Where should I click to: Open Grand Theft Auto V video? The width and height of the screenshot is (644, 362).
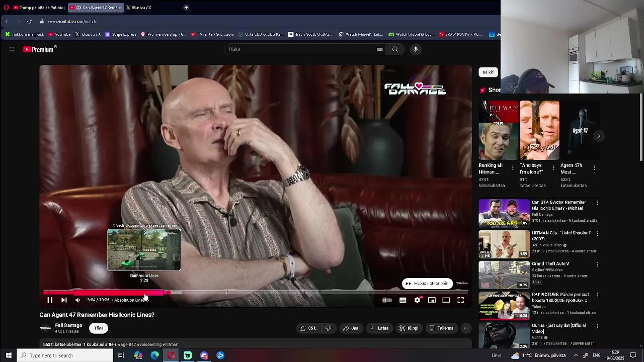(x=504, y=275)
